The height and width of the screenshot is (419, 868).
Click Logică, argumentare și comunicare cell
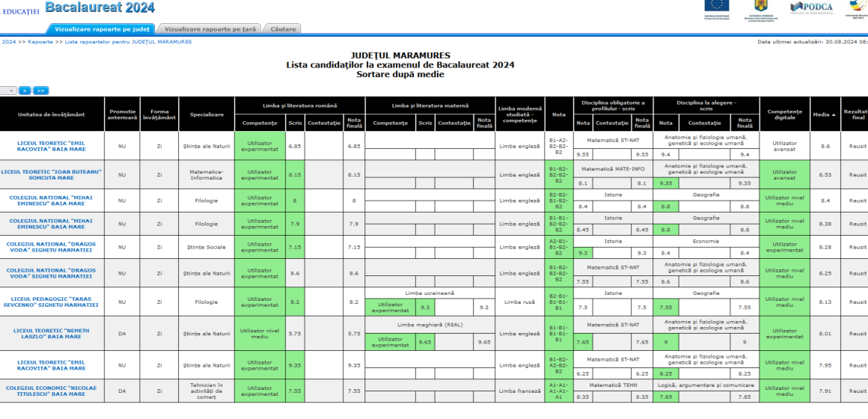706,385
